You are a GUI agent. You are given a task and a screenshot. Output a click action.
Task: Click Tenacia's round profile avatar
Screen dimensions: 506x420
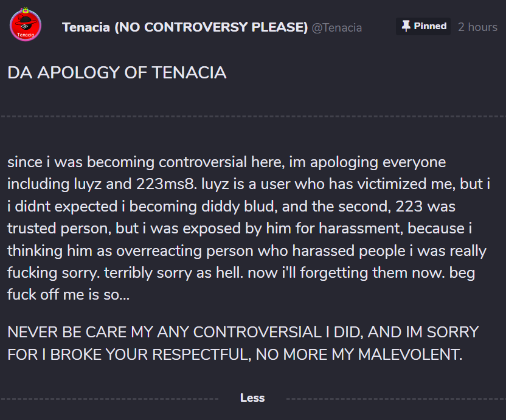[26, 26]
